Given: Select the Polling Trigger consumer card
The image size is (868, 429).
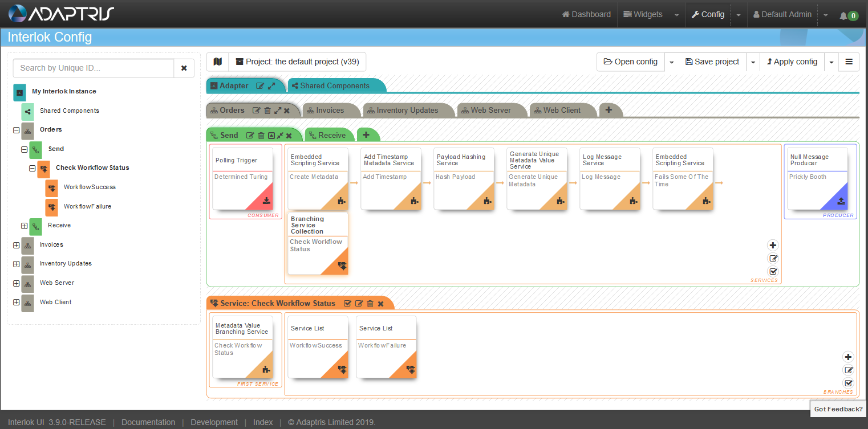Looking at the screenshot, I should 242,178.
